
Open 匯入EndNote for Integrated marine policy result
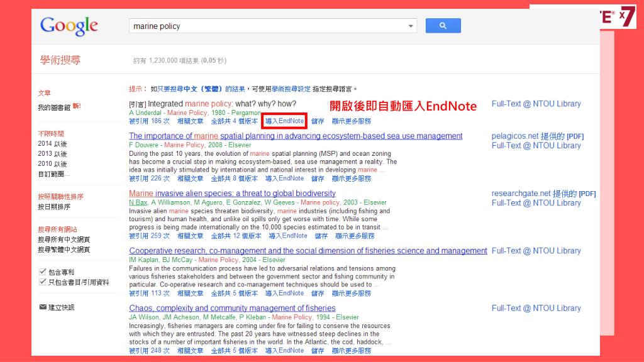(284, 121)
